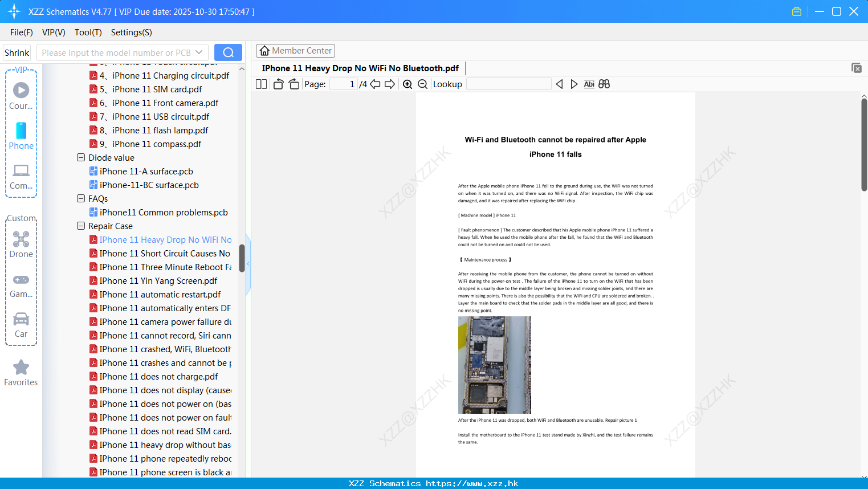Rotate the page clockwise
868x489 pixels.
pos(294,84)
